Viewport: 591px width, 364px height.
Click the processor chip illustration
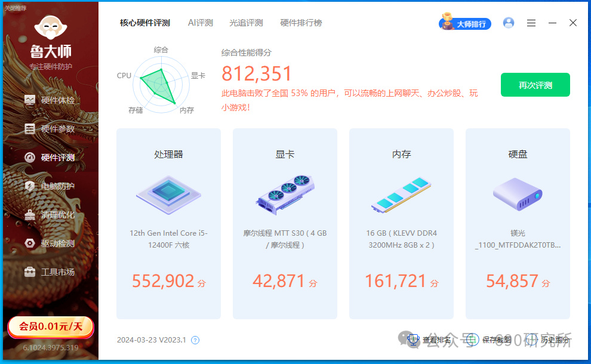point(168,195)
